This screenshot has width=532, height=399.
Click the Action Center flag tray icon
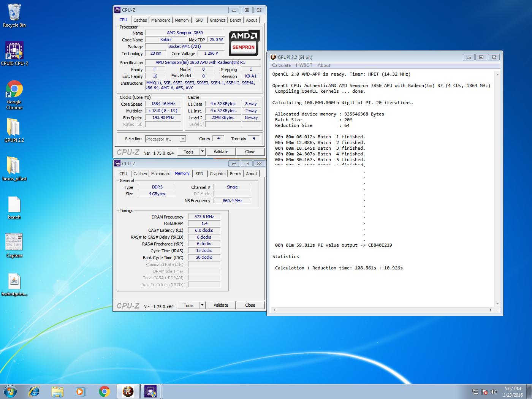tap(484, 392)
